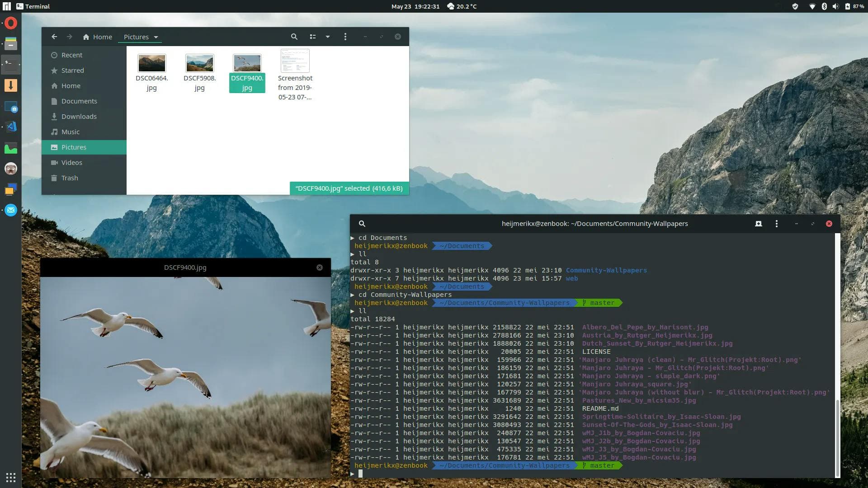
Task: Click Albero_Del_Pepe_by_Harisont.jpg in terminal
Action: [x=645, y=327]
